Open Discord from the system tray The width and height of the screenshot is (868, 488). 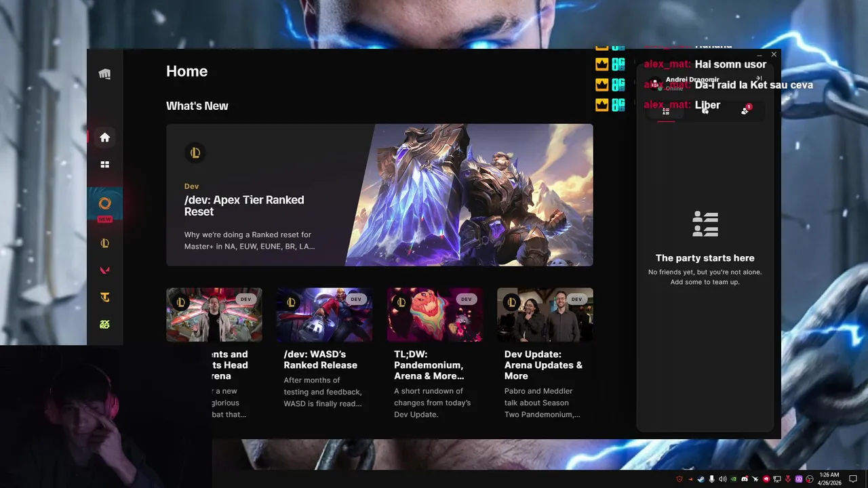tap(745, 479)
